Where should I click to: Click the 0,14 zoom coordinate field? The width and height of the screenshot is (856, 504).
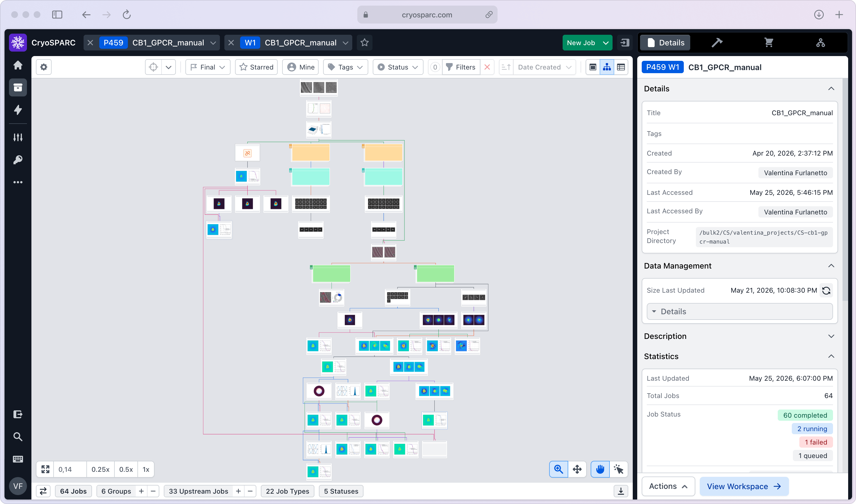[x=70, y=469]
